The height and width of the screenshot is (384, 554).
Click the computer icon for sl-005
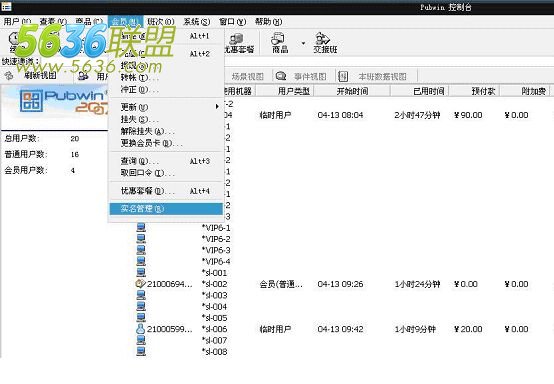click(141, 318)
